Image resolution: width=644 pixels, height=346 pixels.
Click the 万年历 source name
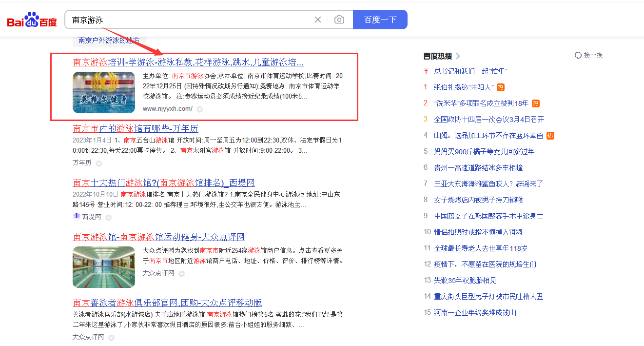coord(82,163)
